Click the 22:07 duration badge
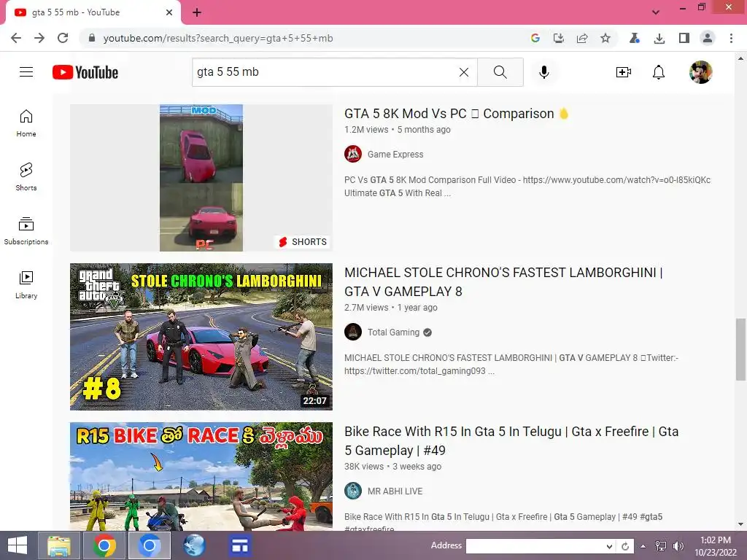Screen dimensions: 747x560 point(314,401)
